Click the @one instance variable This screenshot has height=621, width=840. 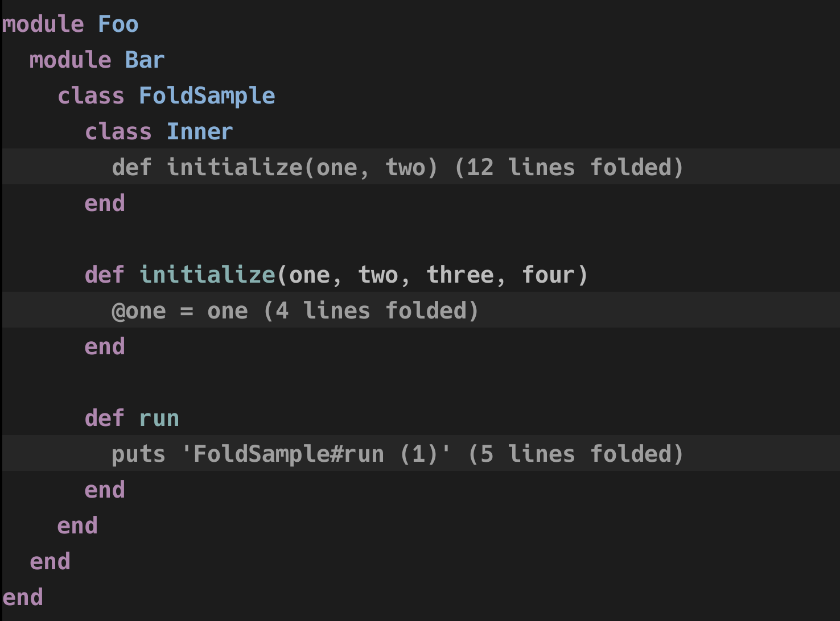pyautogui.click(x=139, y=311)
